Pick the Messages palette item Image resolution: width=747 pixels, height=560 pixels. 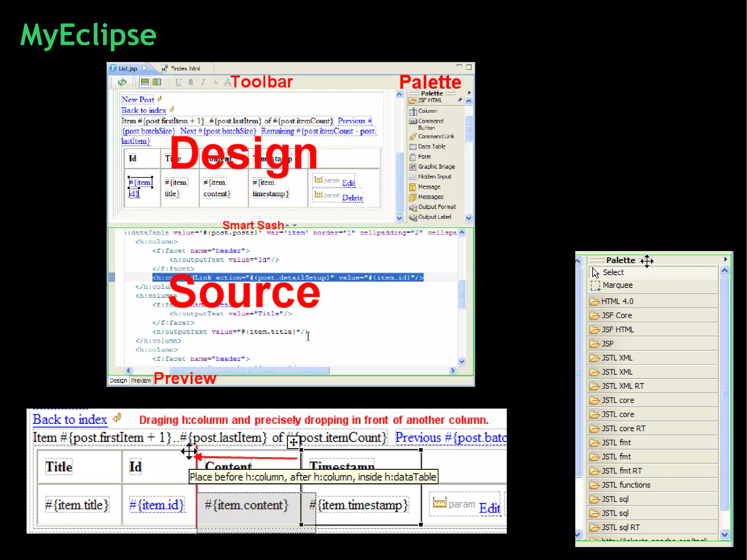(426, 197)
